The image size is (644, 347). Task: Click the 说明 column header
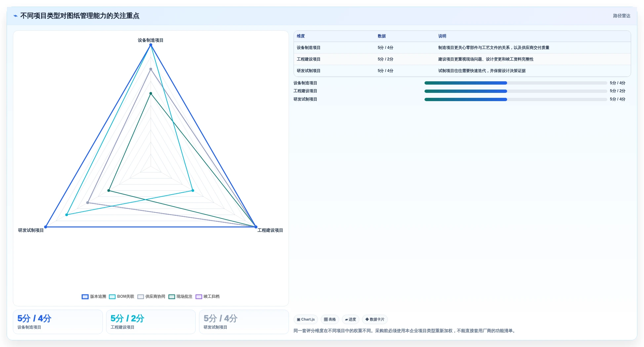click(442, 36)
